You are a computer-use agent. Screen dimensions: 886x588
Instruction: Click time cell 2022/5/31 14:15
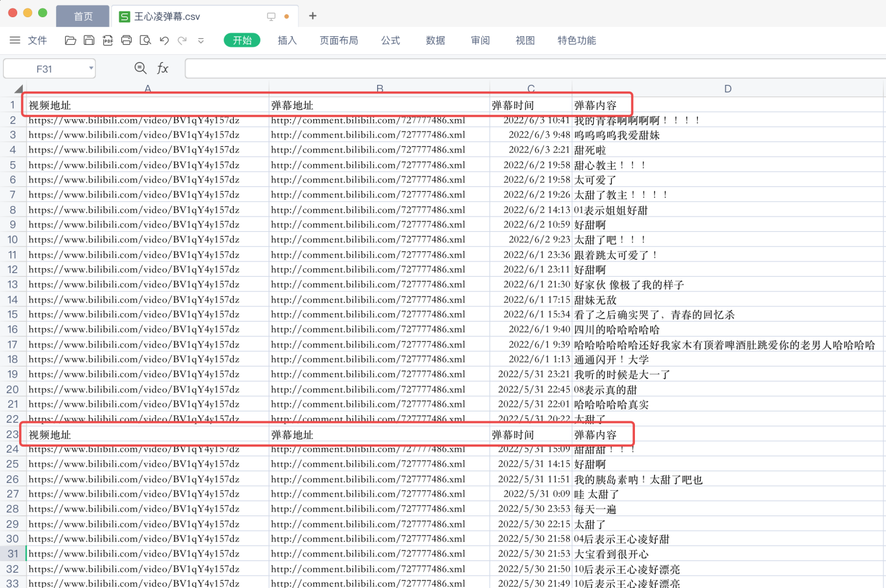coord(531,464)
